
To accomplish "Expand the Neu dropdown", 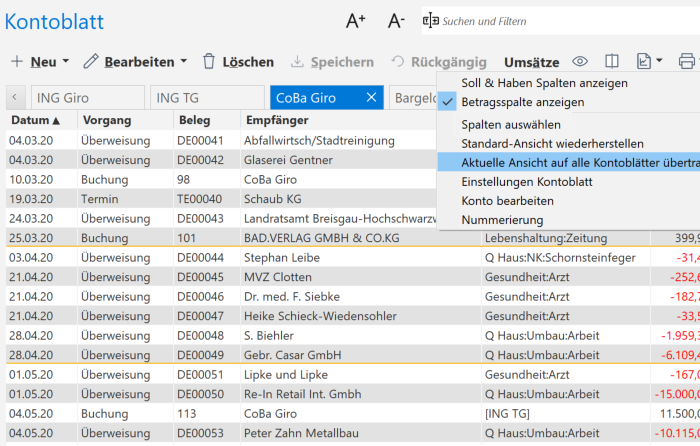I will 40,62.
